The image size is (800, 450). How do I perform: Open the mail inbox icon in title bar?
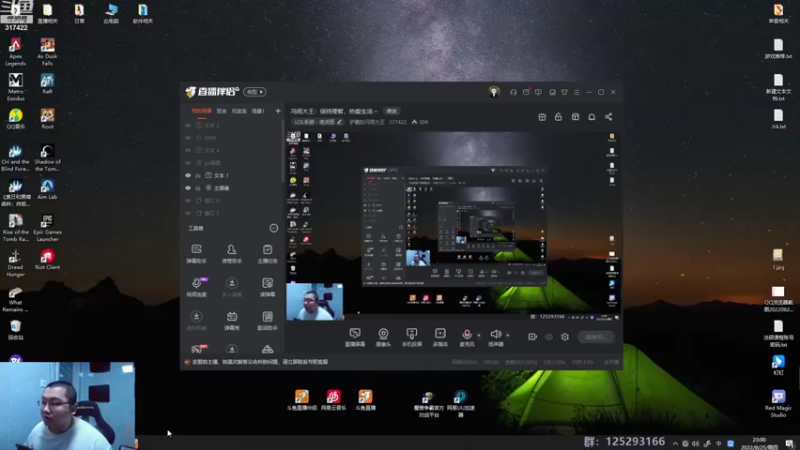click(526, 92)
